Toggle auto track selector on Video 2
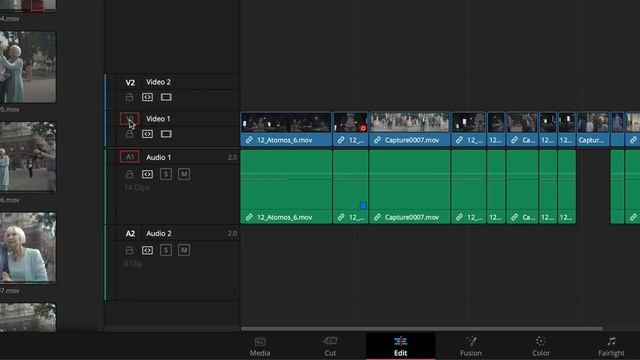Image resolution: width=640 pixels, height=360 pixels. click(x=147, y=97)
